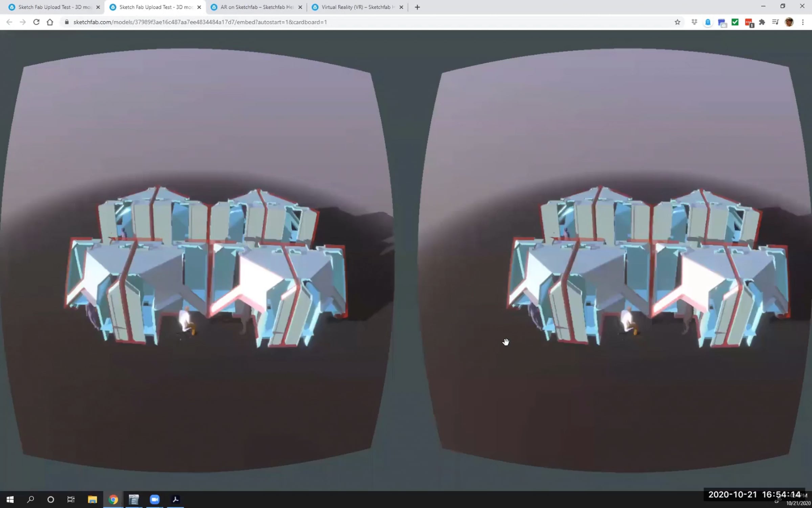
Task: Open the Ghostery ghost extension
Action: 708,22
